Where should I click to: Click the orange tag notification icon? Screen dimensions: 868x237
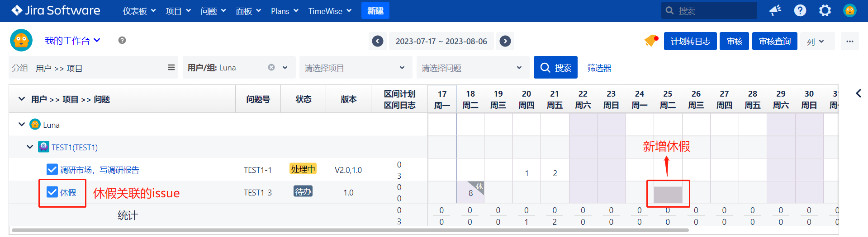pos(651,41)
